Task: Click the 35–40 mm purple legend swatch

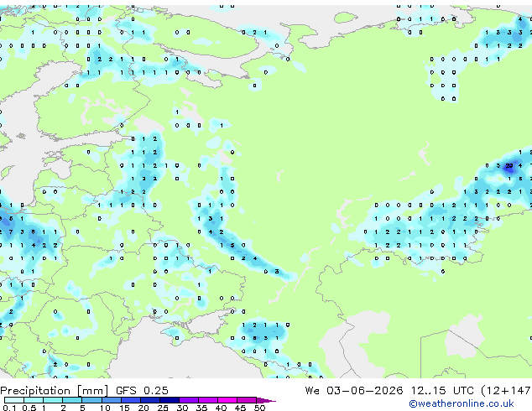Action: click(x=208, y=400)
